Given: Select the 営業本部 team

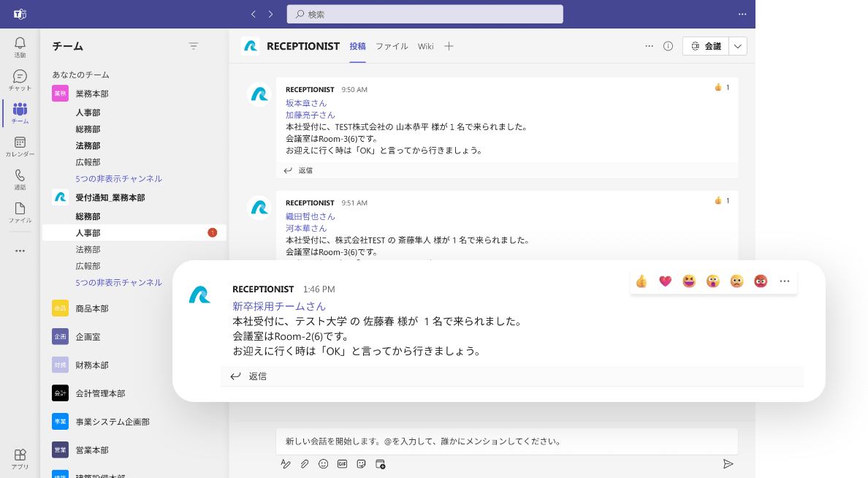Looking at the screenshot, I should 92,449.
